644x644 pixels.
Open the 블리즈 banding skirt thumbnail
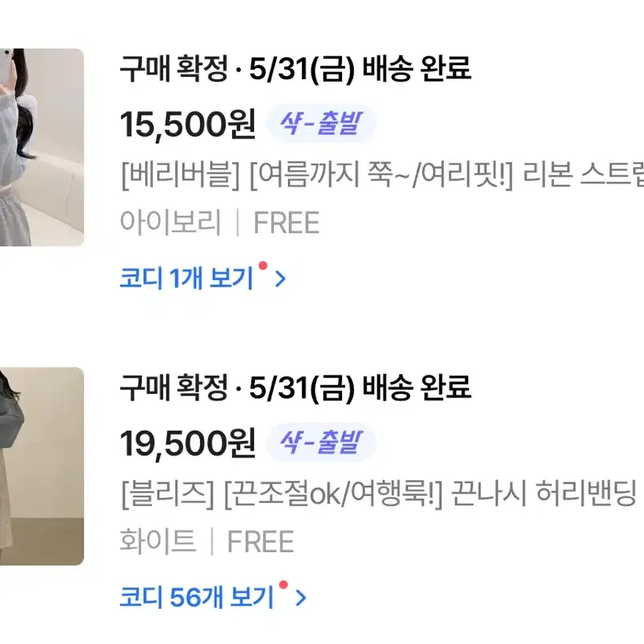(42, 466)
